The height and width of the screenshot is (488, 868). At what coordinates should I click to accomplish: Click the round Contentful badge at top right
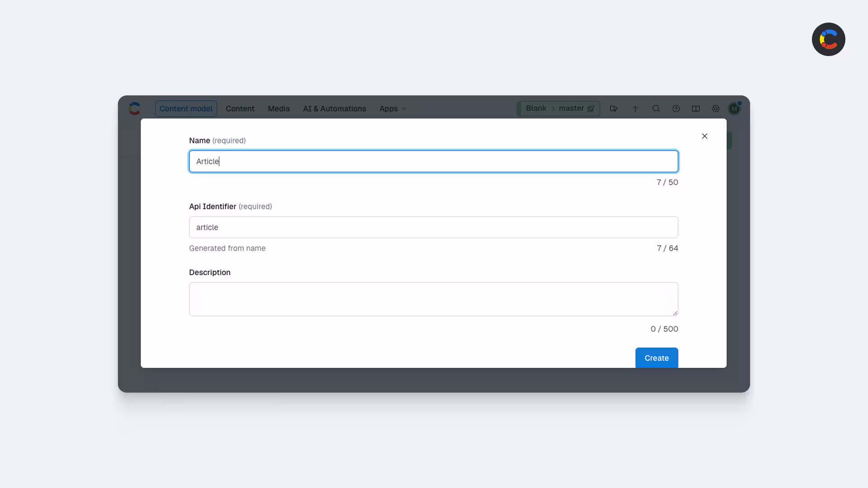click(828, 39)
